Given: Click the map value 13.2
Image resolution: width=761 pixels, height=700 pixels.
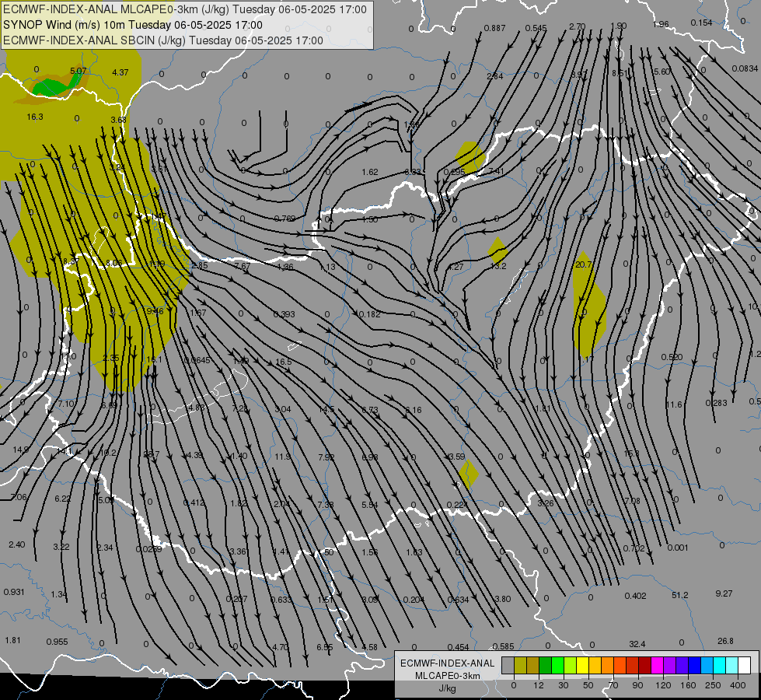Looking at the screenshot, I should click(x=498, y=266).
